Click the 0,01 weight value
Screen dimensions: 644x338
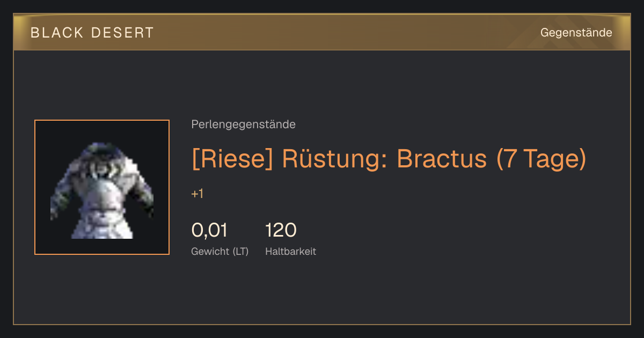click(209, 230)
